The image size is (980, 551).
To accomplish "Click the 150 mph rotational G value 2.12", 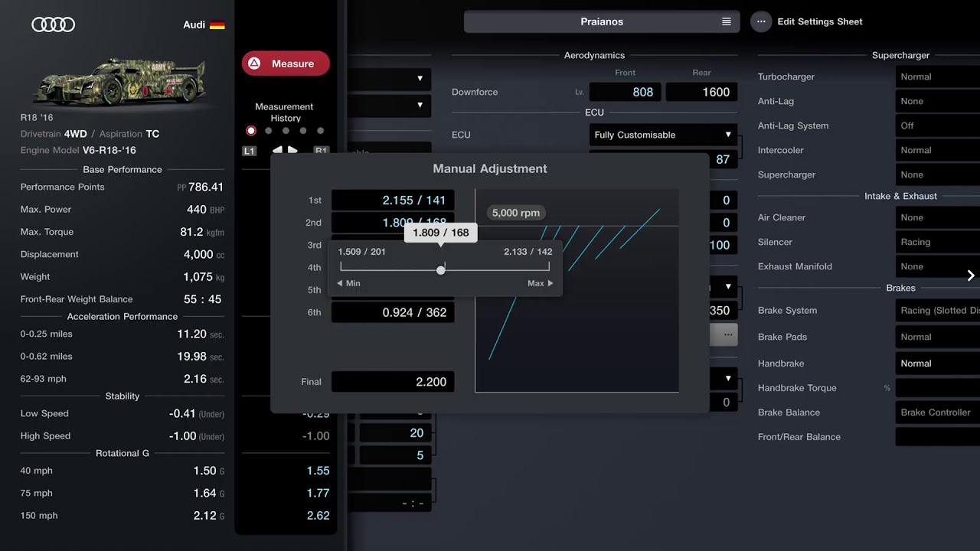I will [x=204, y=516].
